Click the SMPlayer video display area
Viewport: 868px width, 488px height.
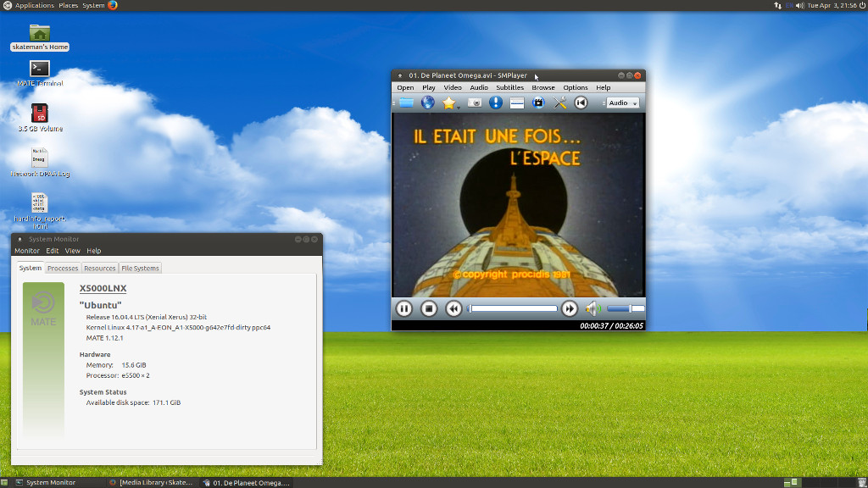tap(518, 205)
